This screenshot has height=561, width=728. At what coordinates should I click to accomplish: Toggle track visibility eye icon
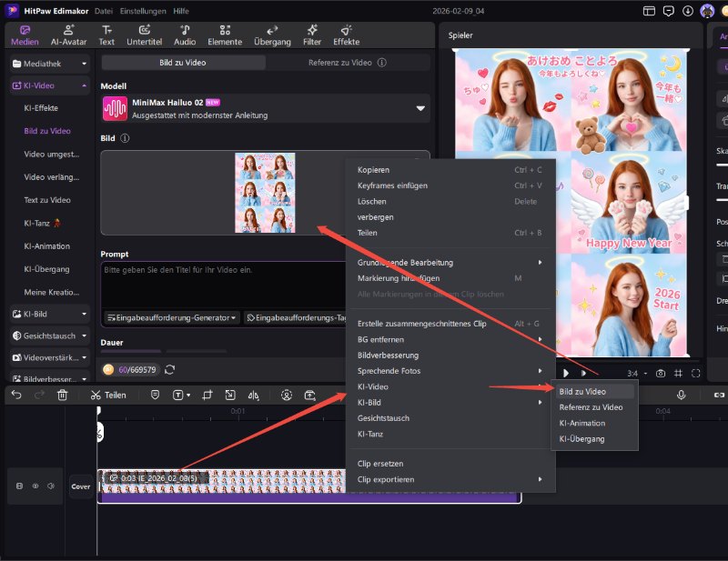pos(35,486)
